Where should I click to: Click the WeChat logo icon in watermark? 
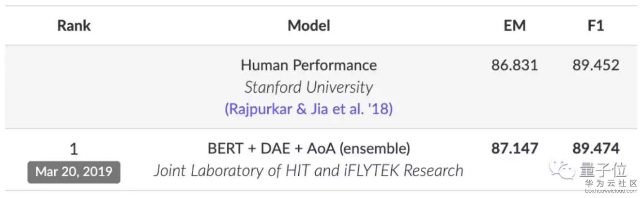561,171
